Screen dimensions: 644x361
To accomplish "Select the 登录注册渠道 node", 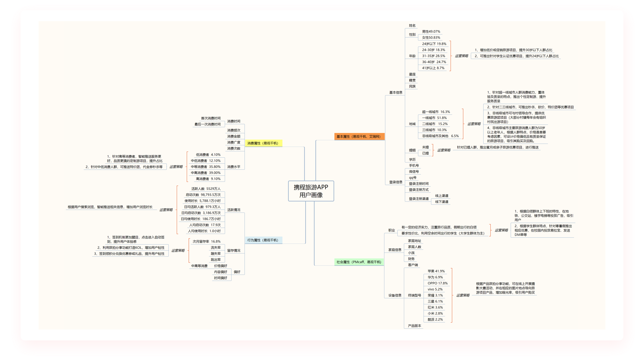I will click(x=419, y=199).
